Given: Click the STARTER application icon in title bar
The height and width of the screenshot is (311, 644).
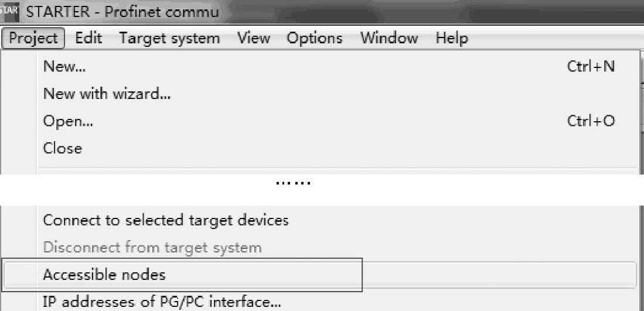Looking at the screenshot, I should click(x=10, y=11).
